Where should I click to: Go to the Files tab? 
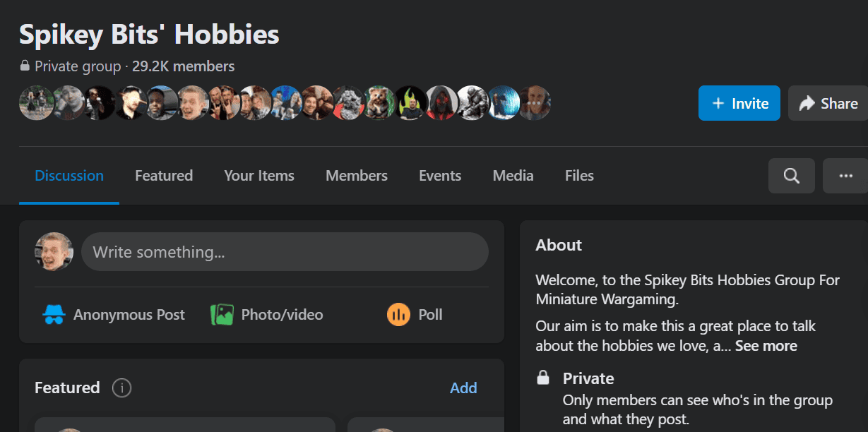point(579,176)
